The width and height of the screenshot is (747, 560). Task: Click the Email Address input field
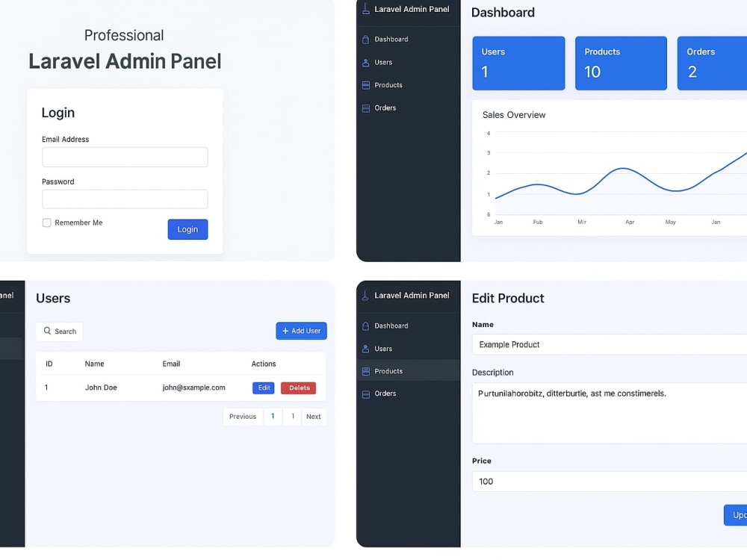pos(125,157)
